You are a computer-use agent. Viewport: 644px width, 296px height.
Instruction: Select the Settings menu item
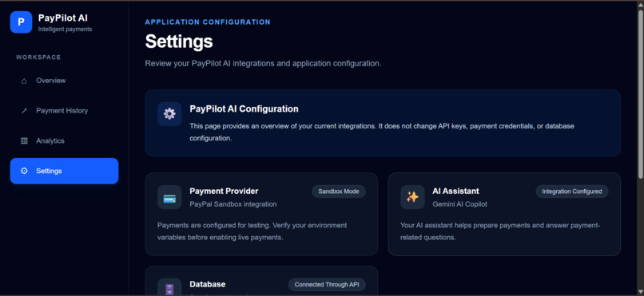[x=64, y=171]
